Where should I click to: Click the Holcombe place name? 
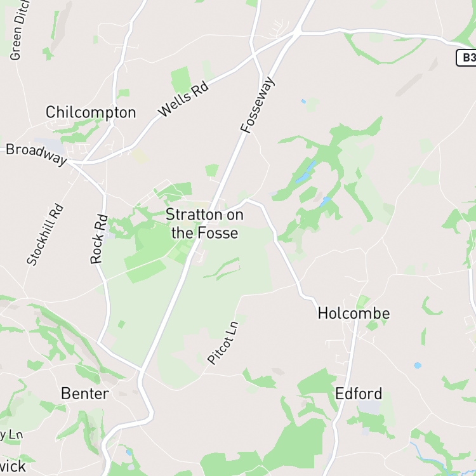point(354,314)
